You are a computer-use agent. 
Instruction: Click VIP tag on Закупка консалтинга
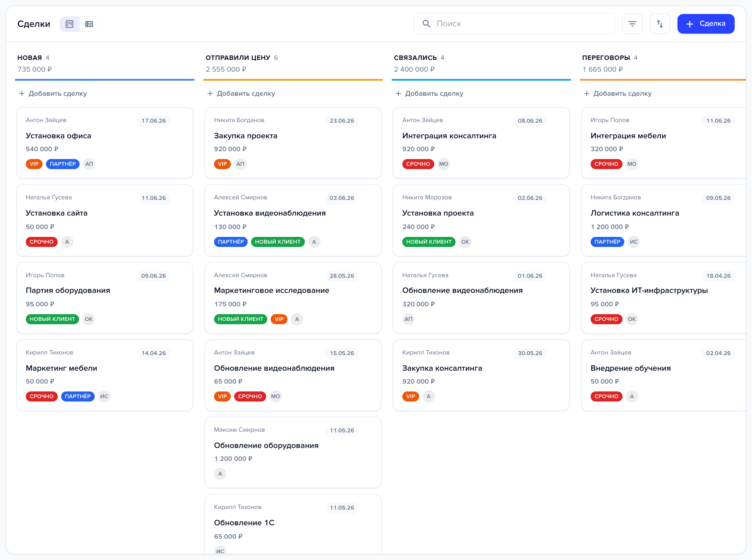411,396
